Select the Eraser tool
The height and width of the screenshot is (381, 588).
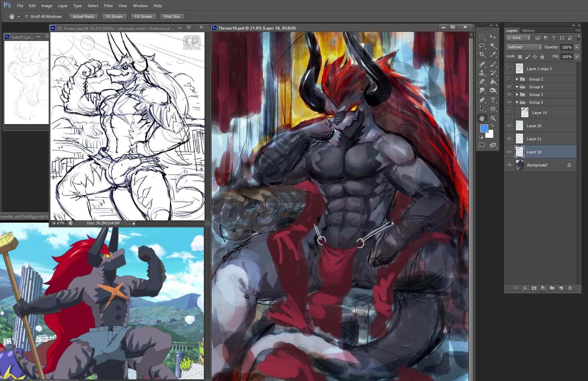(482, 81)
